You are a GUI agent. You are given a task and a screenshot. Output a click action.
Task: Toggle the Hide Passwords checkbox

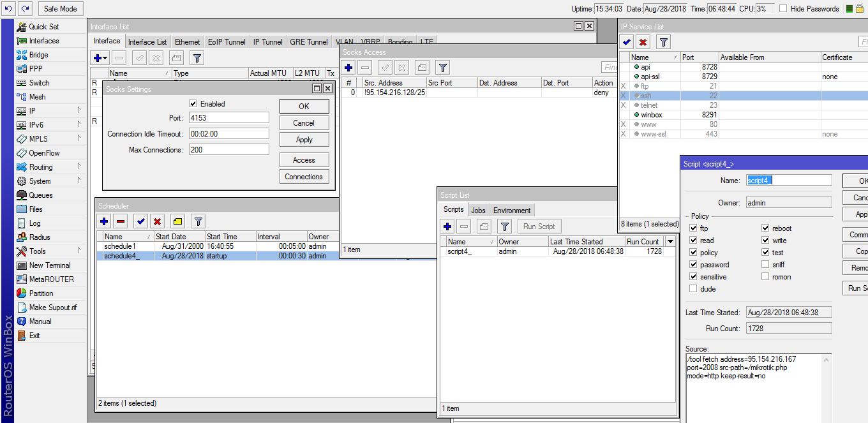[x=783, y=9]
